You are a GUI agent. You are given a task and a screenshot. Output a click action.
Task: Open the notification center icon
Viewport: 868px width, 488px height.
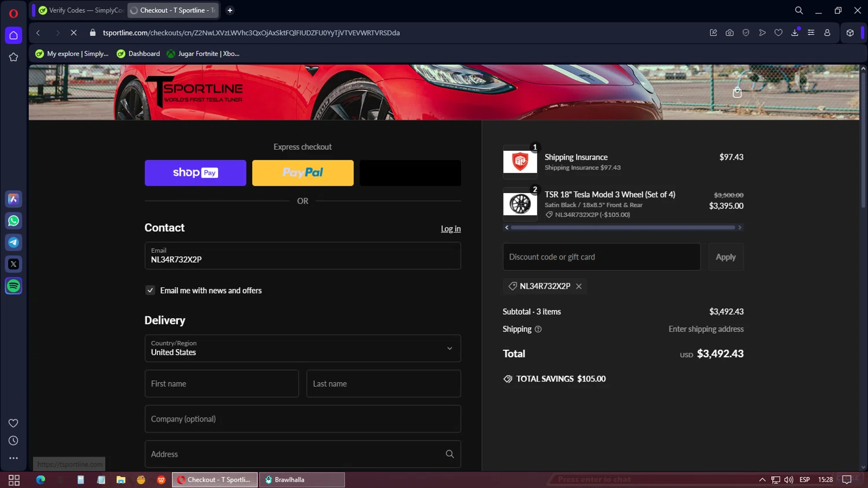click(x=847, y=480)
